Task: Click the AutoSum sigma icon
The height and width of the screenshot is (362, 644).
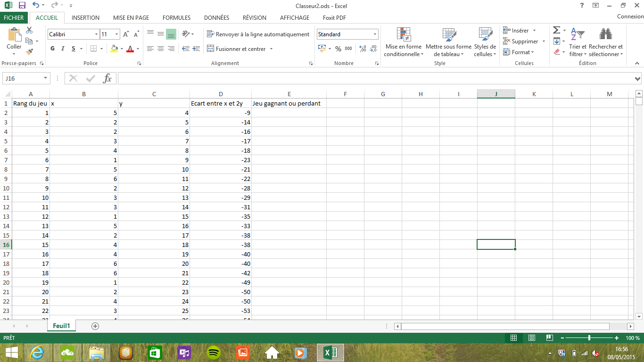Action: [x=556, y=31]
